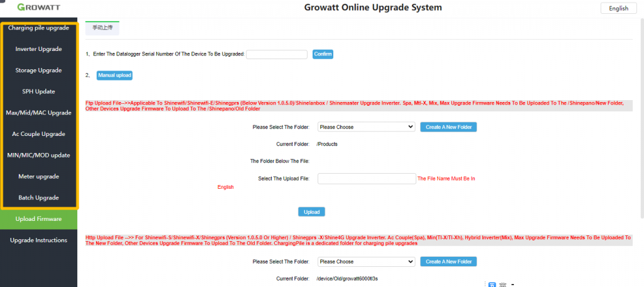Create A New Folder in HTTP section
This screenshot has width=644, height=287.
tap(448, 261)
